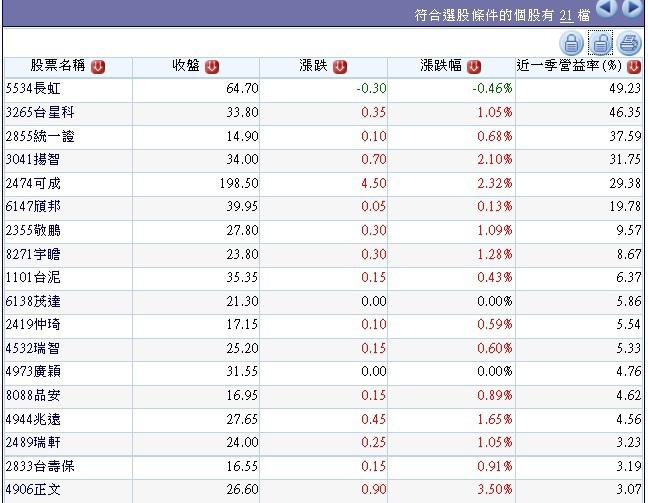648x503 pixels.
Task: Open stock 4906正文
Action: click(x=33, y=490)
